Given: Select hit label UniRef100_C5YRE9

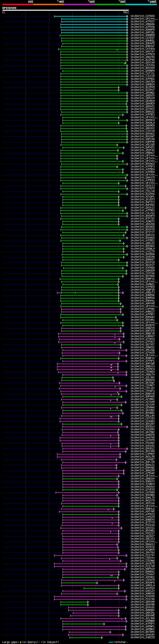Looking at the screenshot, I should click(x=143, y=373).
